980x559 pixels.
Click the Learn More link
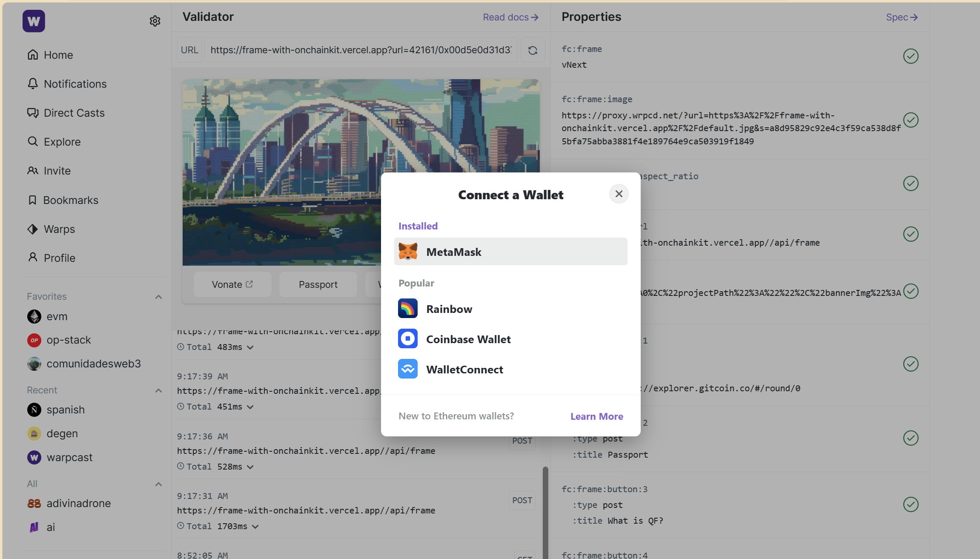click(596, 416)
